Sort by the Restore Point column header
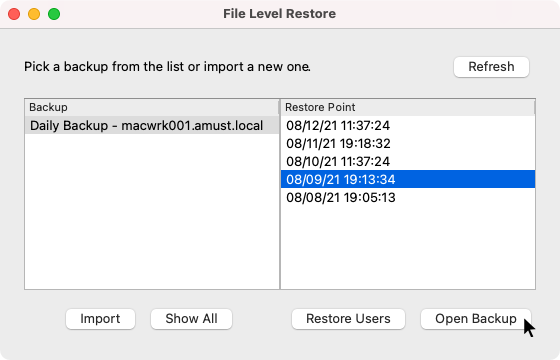Image resolution: width=560 pixels, height=360 pixels. (408, 107)
